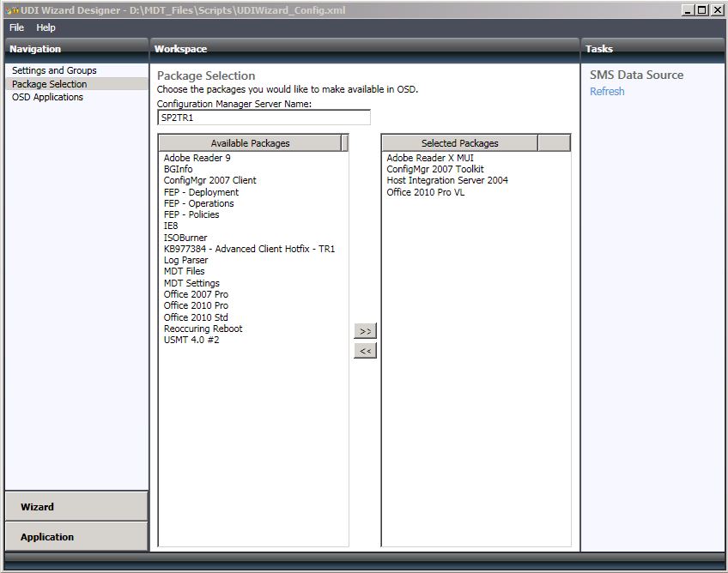Image resolution: width=728 pixels, height=573 pixels.
Task: Select FEP - Policies package
Action: [191, 214]
